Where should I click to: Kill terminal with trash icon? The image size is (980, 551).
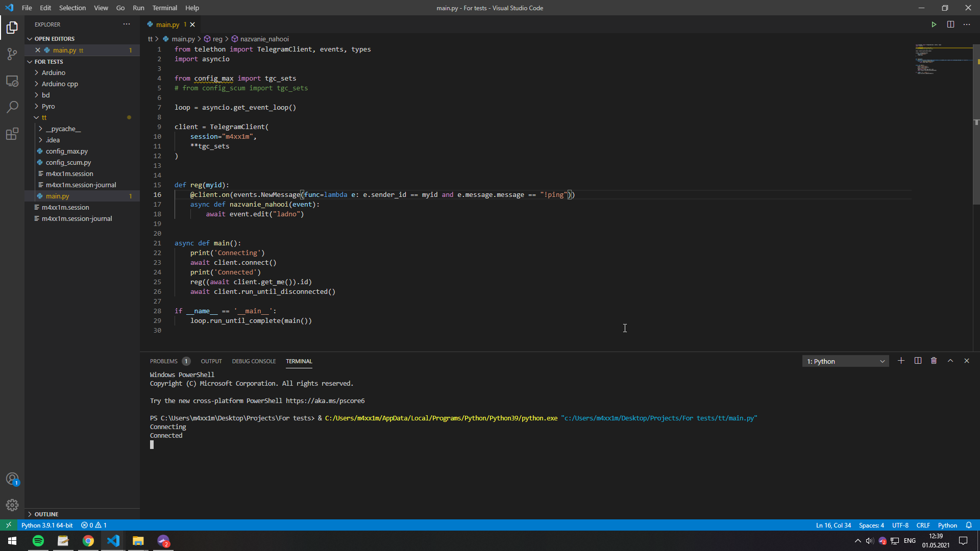click(x=934, y=361)
